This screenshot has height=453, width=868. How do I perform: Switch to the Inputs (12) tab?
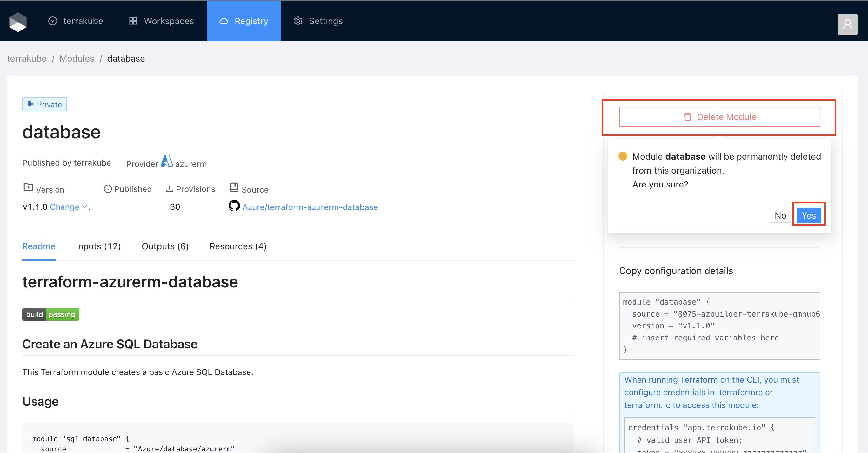click(x=98, y=246)
